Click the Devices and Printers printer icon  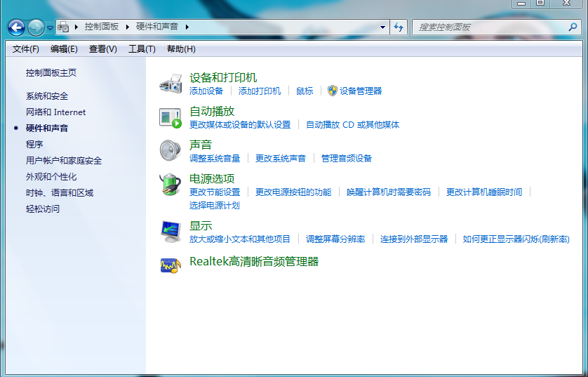point(171,84)
